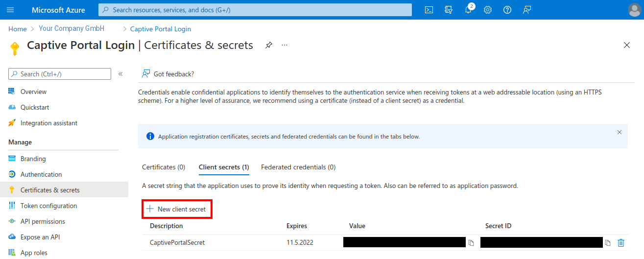Viewport: 644px width, 259px height.
Task: Click the Value column header
Action: coord(357,226)
